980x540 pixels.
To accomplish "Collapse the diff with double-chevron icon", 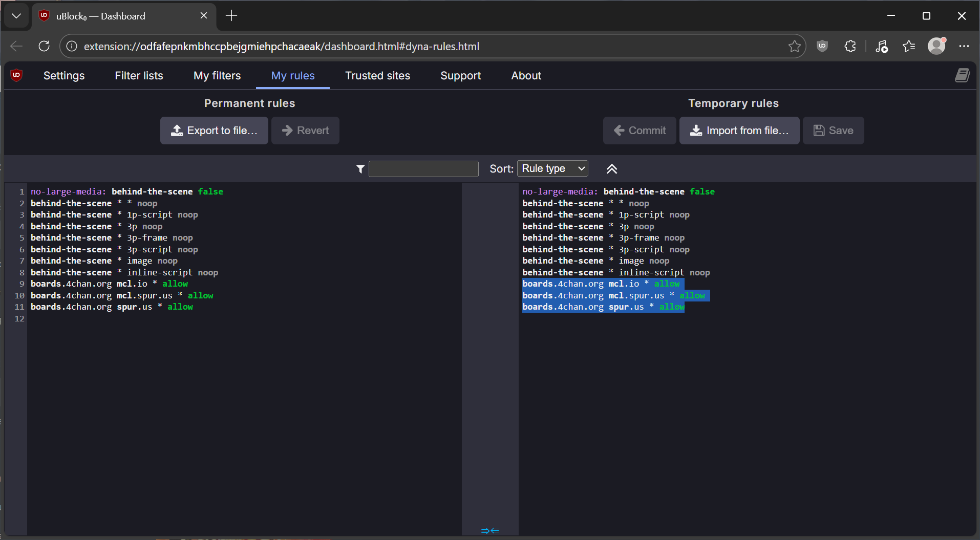I will 611,169.
